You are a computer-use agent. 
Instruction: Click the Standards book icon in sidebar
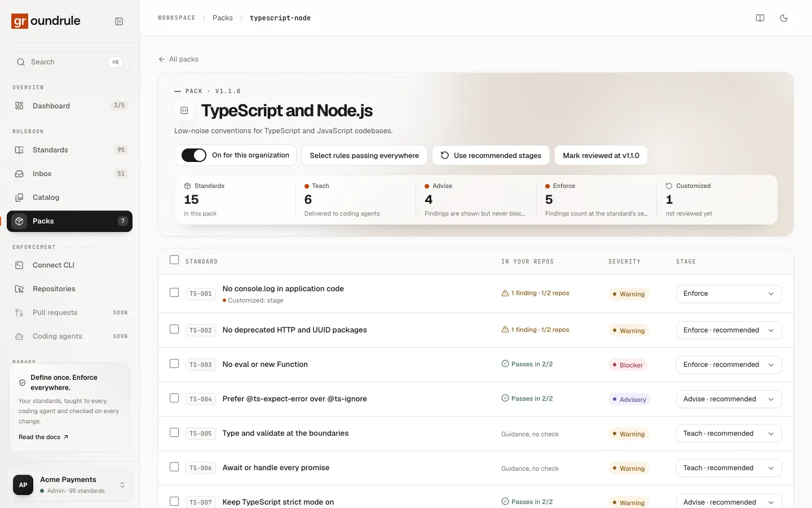click(19, 150)
